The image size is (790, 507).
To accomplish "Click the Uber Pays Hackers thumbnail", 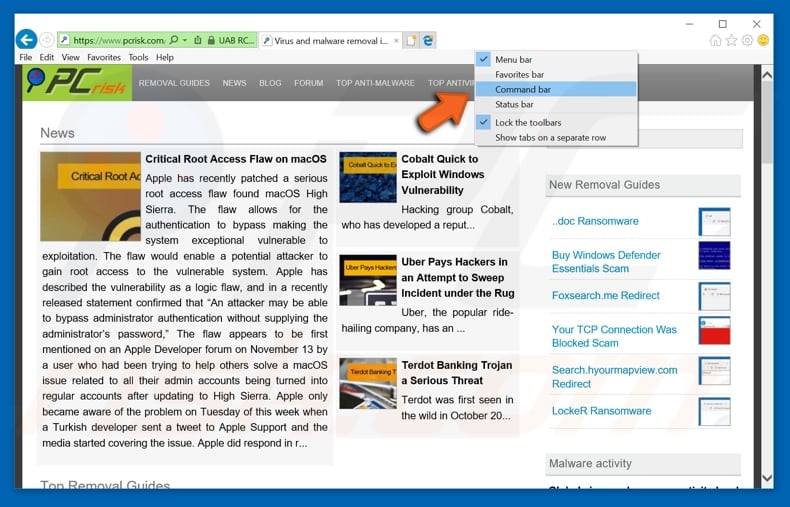I will pyautogui.click(x=368, y=280).
